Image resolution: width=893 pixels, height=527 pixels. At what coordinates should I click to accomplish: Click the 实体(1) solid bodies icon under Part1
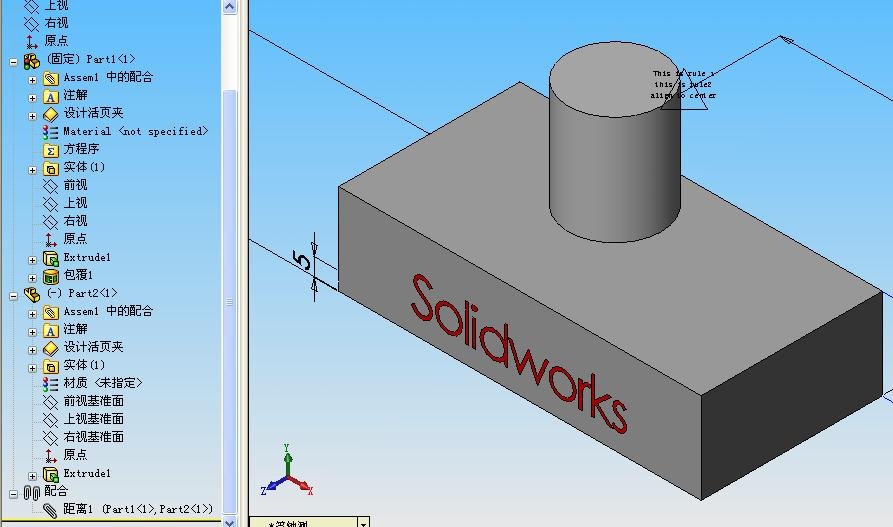51,168
